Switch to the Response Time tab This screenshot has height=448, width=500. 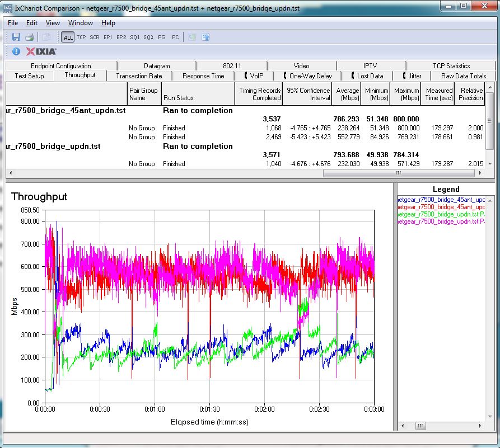click(x=203, y=76)
